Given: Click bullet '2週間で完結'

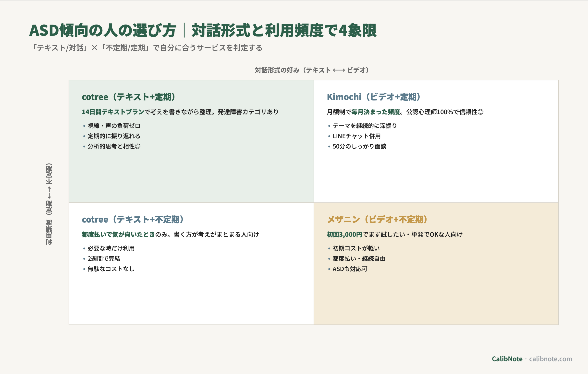Looking at the screenshot, I should pos(104,259).
